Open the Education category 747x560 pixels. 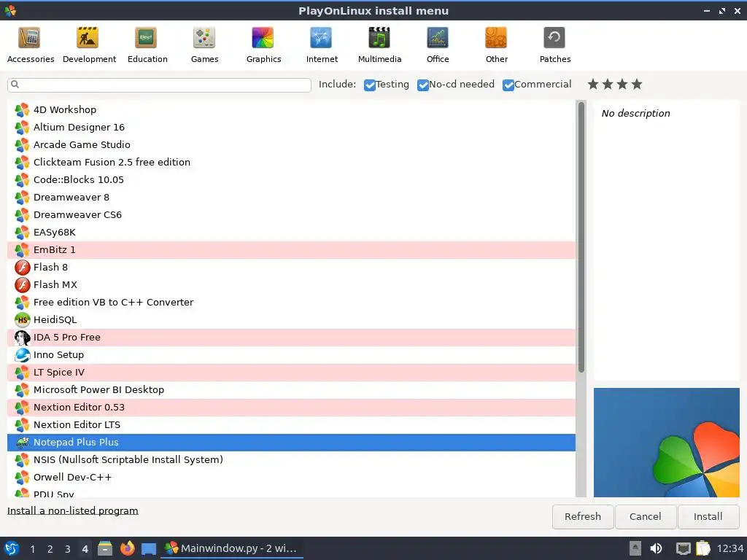pos(147,46)
